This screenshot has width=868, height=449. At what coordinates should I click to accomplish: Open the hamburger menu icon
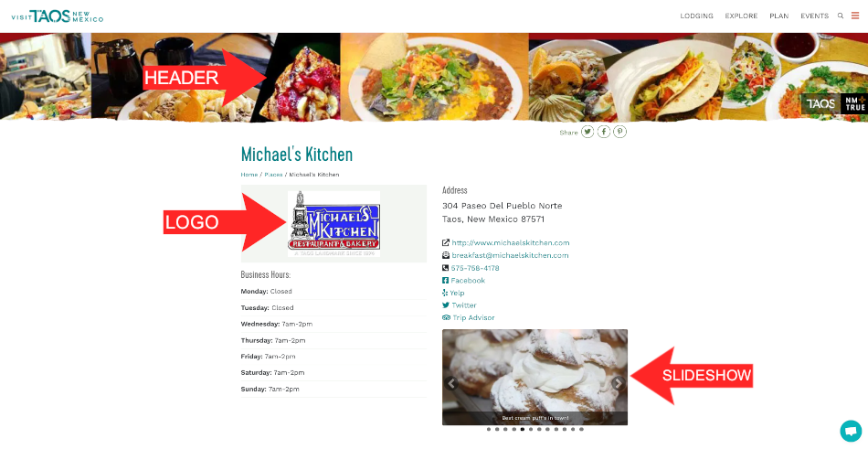click(x=855, y=16)
